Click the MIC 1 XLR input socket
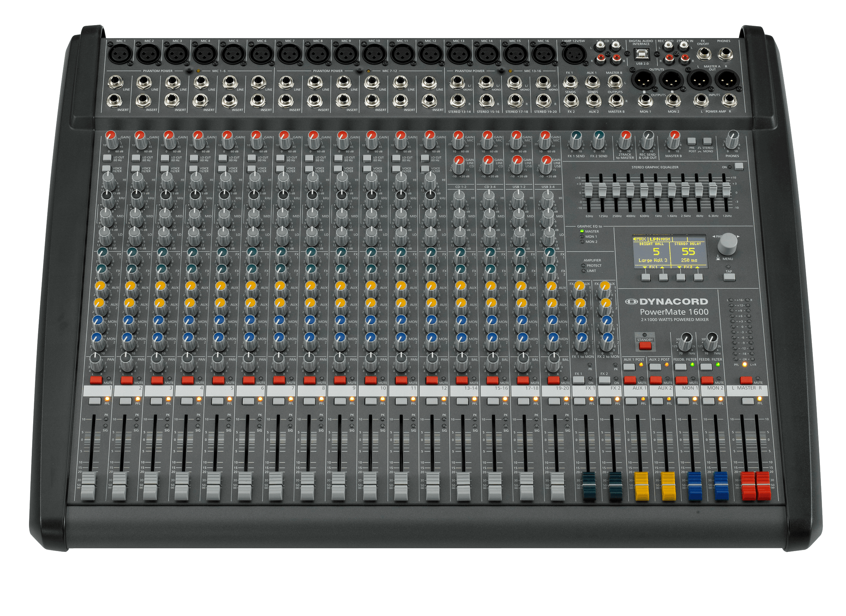The height and width of the screenshot is (616, 846). 121,54
